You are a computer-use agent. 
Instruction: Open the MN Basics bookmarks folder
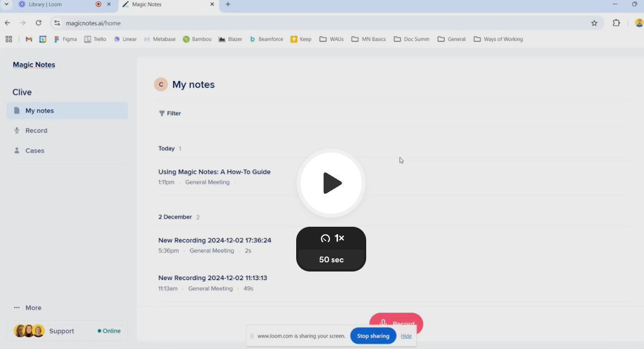[368, 39]
